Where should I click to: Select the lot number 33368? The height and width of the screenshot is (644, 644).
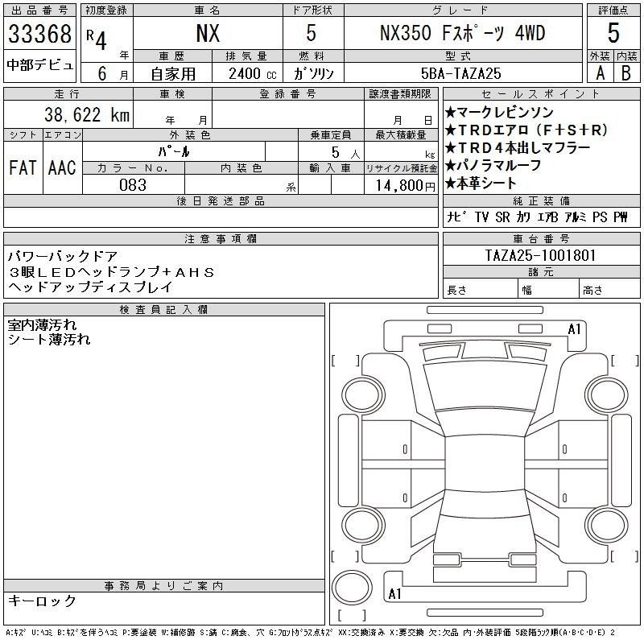[40, 35]
